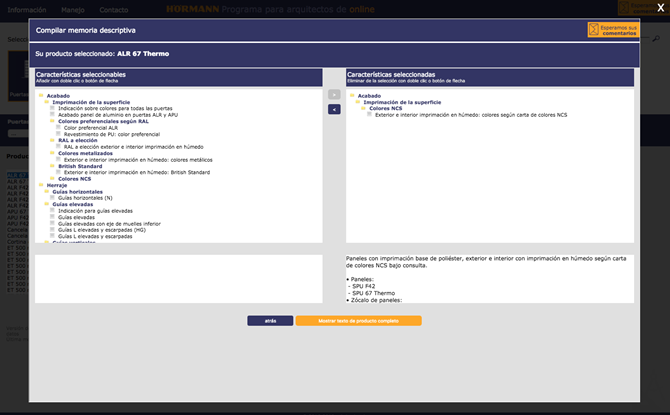Viewport: 670px width, 415px height.
Task: Click the remove arrow button (<)
Action: (x=334, y=109)
